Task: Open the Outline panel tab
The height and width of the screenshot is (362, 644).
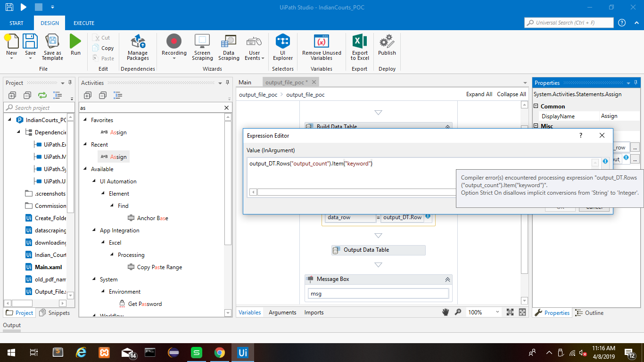Action: 589,313
